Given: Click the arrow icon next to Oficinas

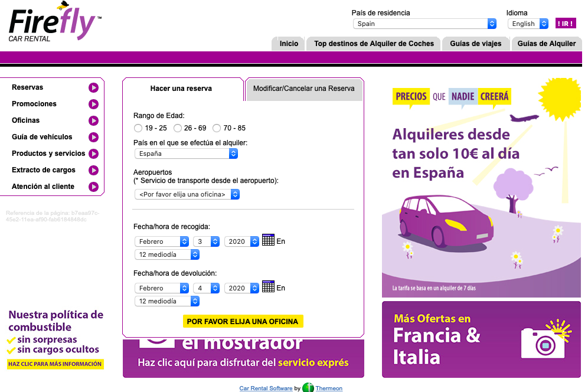Looking at the screenshot, I should [93, 120].
